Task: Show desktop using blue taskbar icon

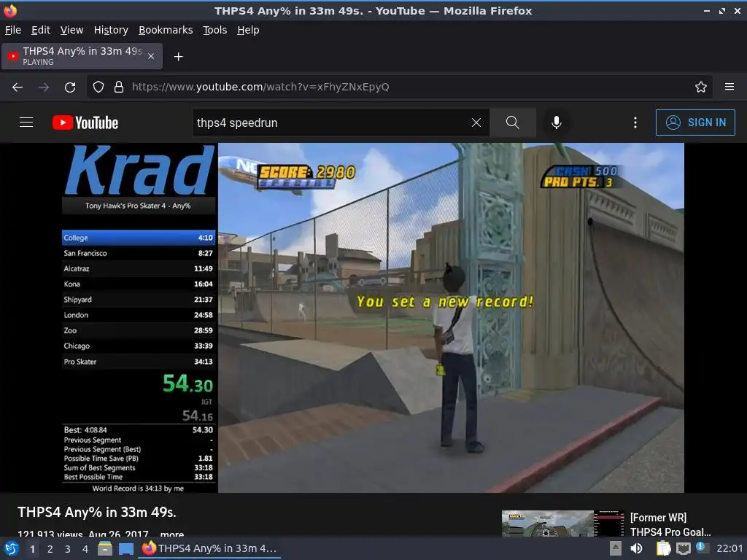Action: point(125,549)
